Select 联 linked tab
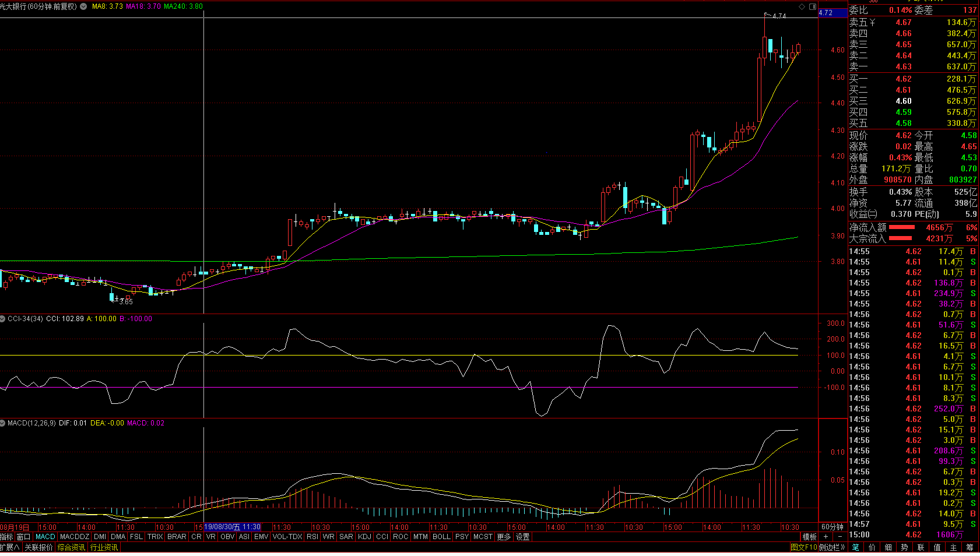The height and width of the screenshot is (556, 980). click(x=921, y=547)
